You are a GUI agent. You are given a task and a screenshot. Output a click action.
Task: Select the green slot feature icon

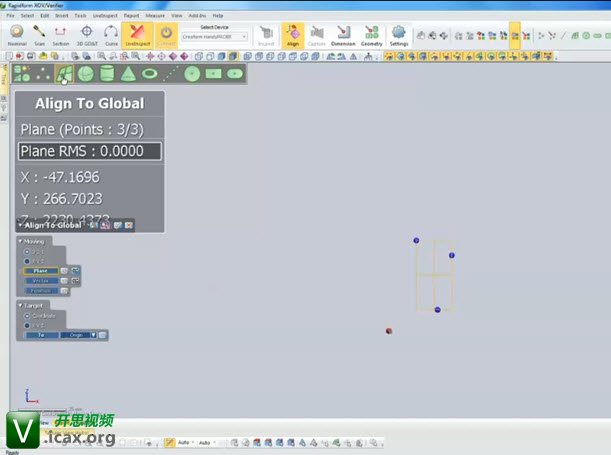pos(235,73)
